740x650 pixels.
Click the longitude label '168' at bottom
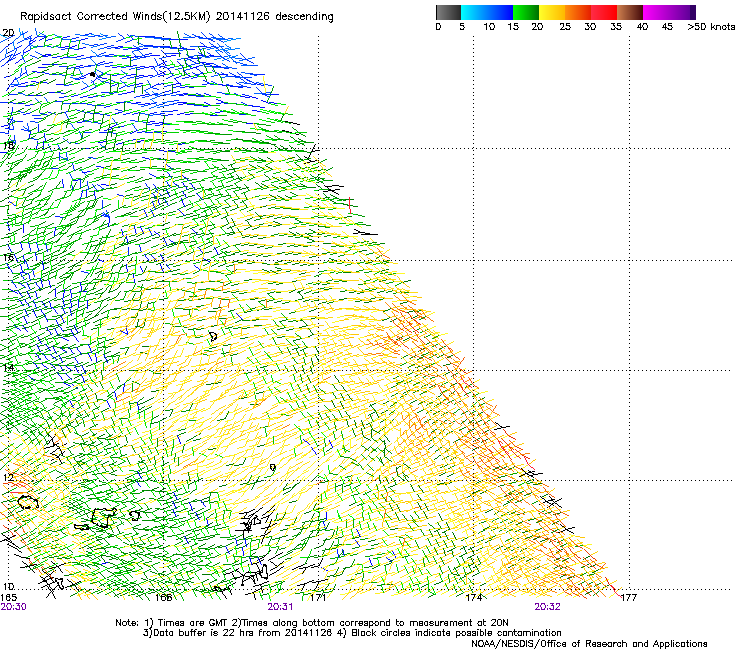coord(163,597)
